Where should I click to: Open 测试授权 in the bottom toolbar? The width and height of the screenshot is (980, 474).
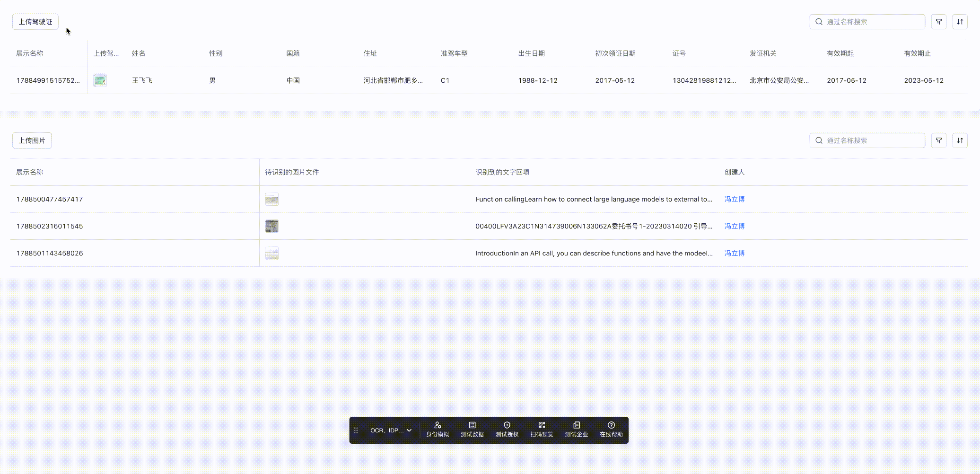click(x=507, y=430)
